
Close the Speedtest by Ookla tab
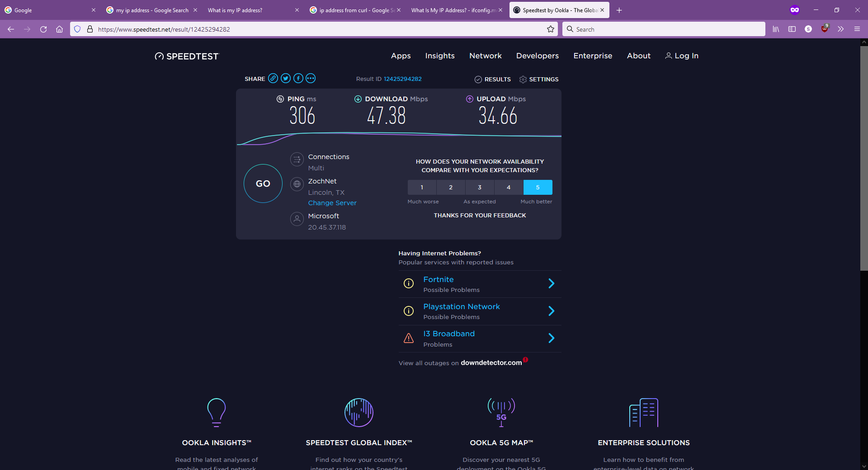coord(602,10)
